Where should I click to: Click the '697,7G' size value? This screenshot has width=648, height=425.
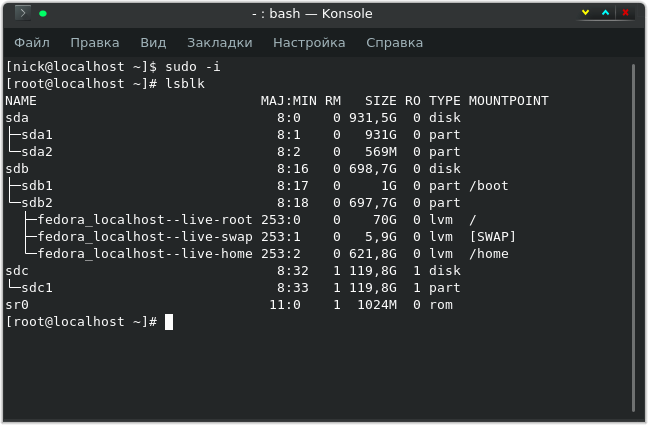(373, 203)
